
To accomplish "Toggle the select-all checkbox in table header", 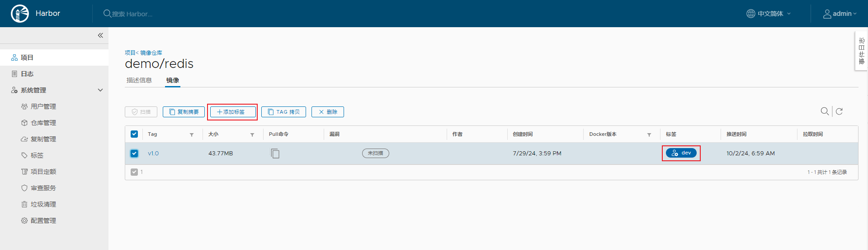I will click(x=134, y=134).
